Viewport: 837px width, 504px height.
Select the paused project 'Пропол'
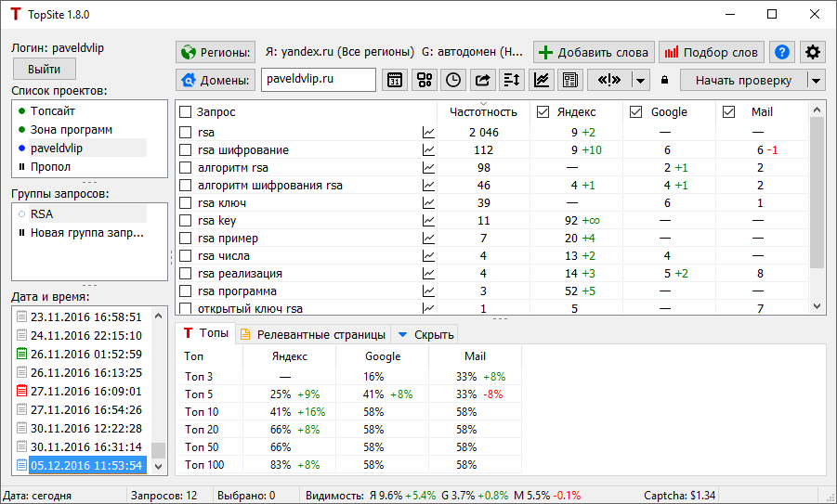[x=50, y=167]
